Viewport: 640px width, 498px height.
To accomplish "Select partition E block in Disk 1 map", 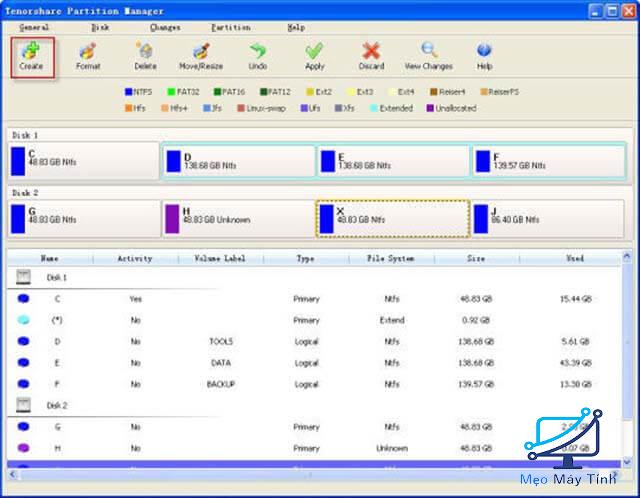I will tap(393, 161).
